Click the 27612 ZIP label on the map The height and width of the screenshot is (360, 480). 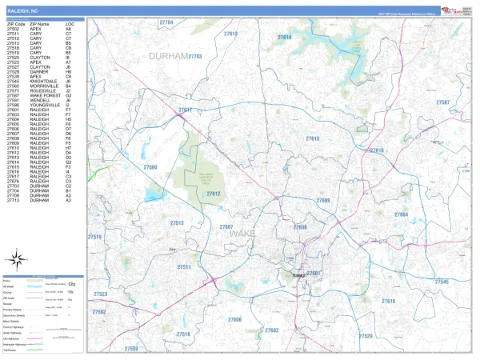tap(213, 193)
